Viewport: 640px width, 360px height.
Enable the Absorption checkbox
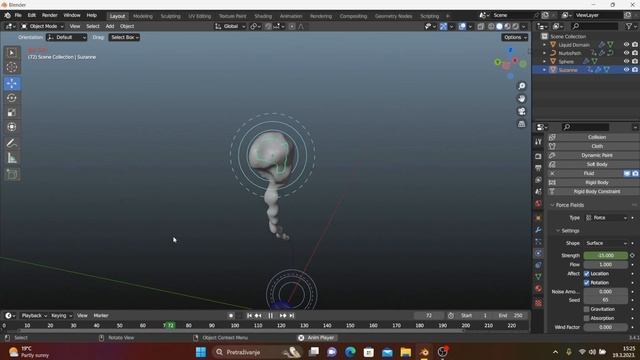pos(587,318)
